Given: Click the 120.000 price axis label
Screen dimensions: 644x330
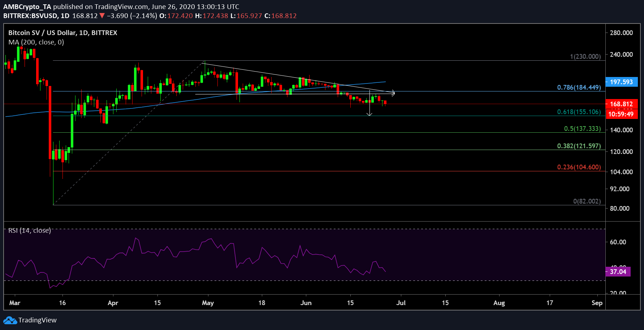Looking at the screenshot, I should point(621,152).
